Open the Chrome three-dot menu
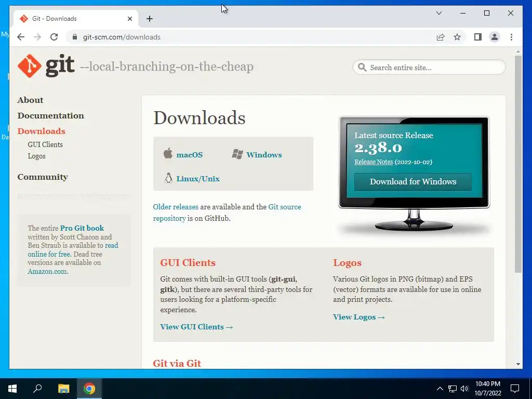The image size is (532, 399). (511, 37)
